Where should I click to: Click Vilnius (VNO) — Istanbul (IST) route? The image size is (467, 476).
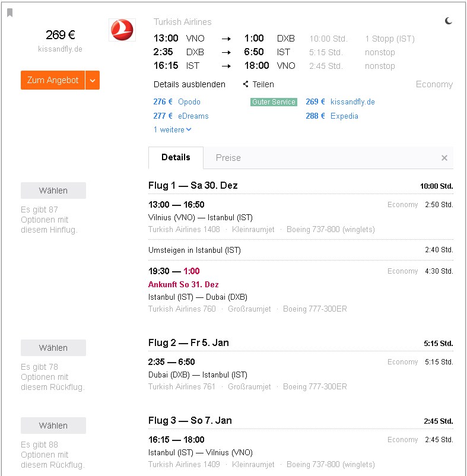[201, 217]
